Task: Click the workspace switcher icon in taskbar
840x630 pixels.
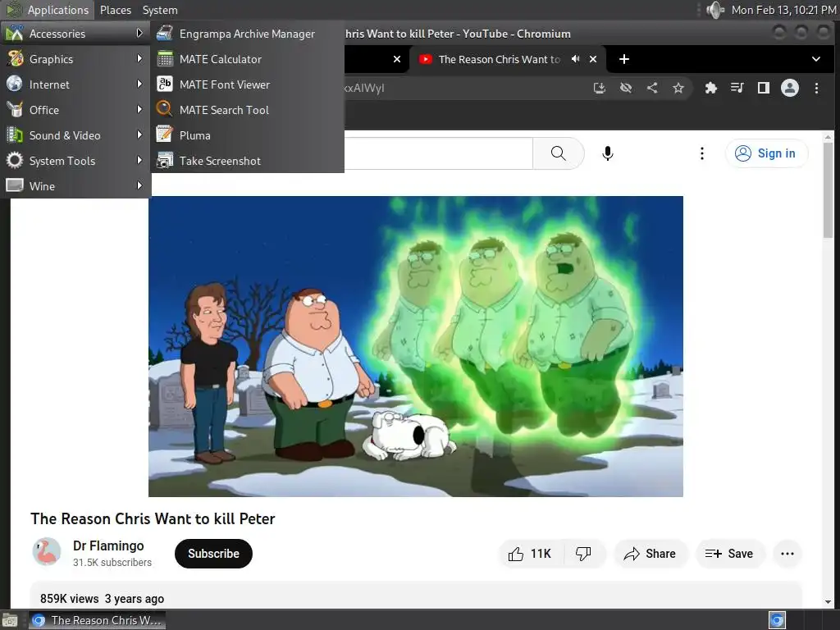Action: [777, 620]
